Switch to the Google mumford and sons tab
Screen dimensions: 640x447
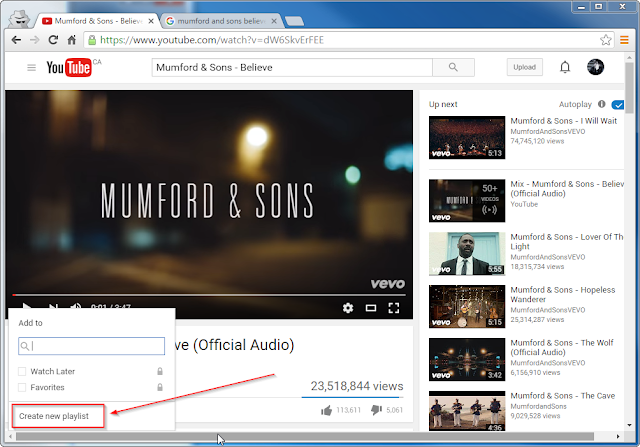click(x=221, y=21)
